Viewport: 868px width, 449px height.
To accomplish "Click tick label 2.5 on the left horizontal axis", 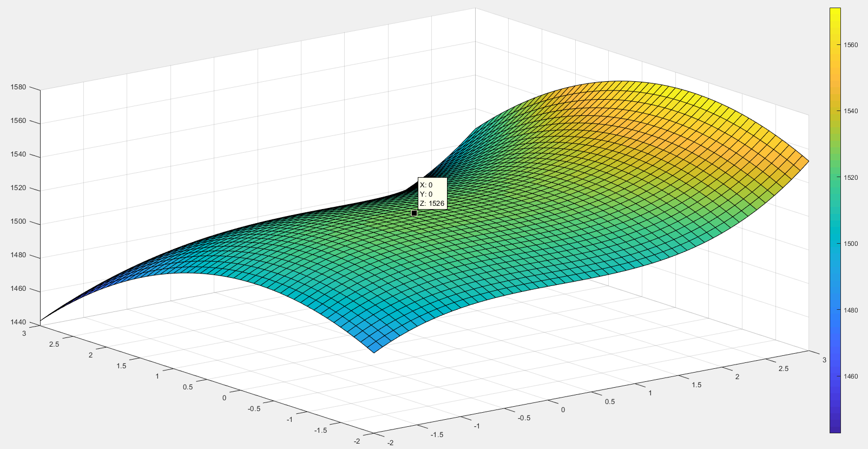I will pyautogui.click(x=54, y=344).
